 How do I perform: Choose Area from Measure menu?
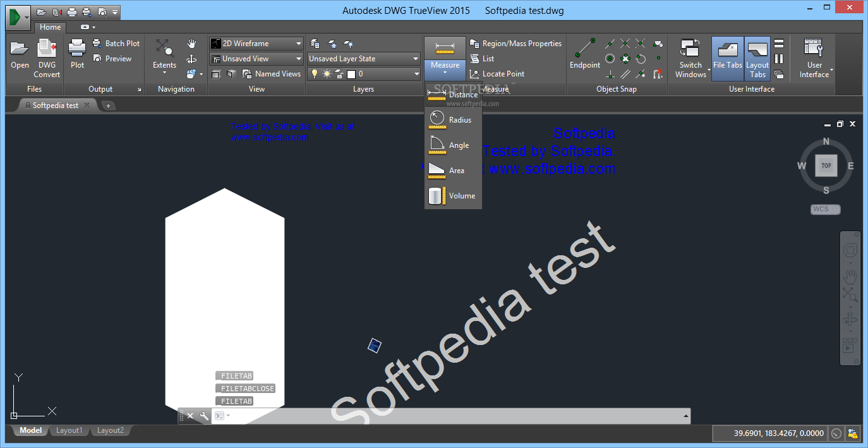pyautogui.click(x=454, y=171)
